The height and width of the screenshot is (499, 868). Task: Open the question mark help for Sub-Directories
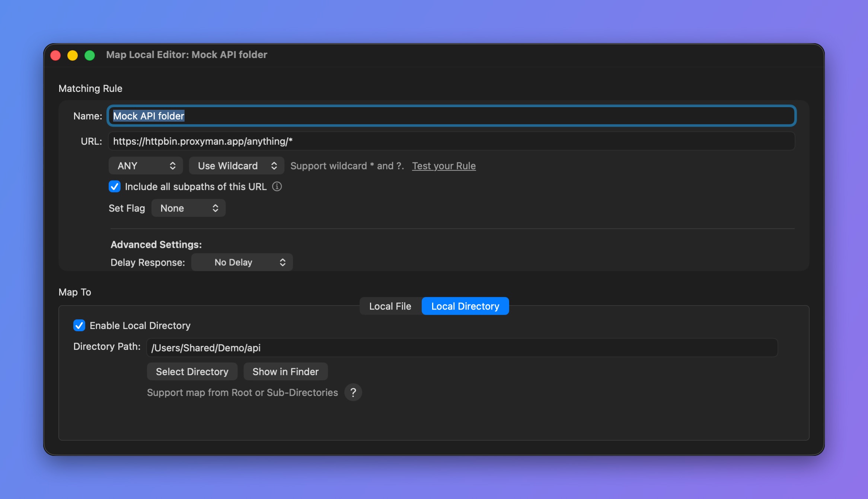tap(353, 392)
